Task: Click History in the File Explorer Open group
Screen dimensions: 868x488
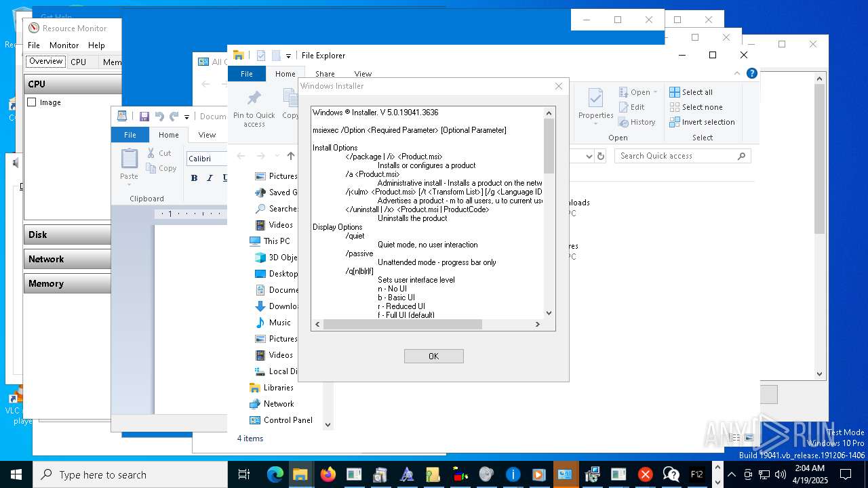Action: coord(637,122)
